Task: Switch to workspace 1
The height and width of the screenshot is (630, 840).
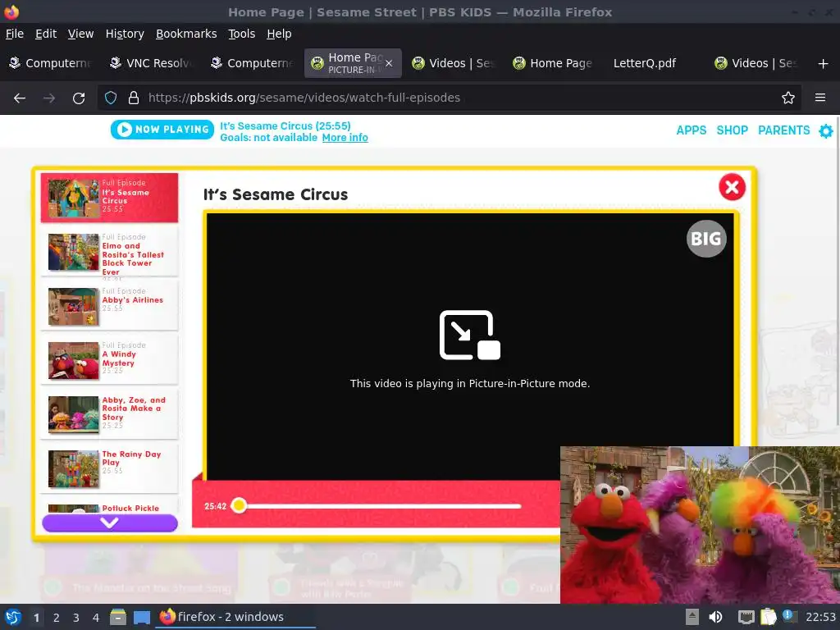Action: tap(36, 618)
